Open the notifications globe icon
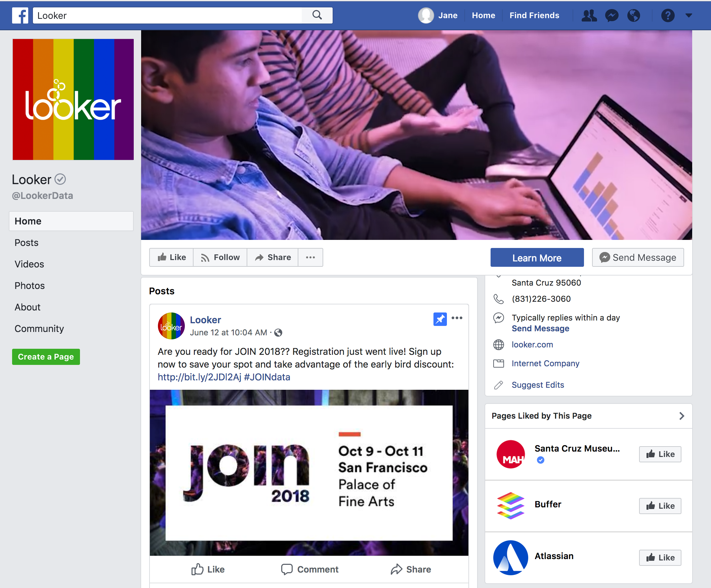The image size is (711, 588). point(633,15)
